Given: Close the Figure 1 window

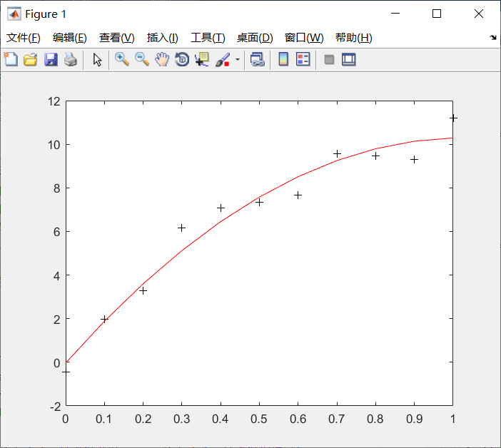Looking at the screenshot, I should pos(479,14).
